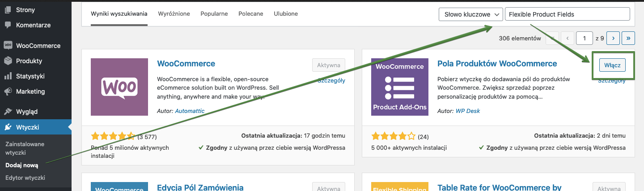Click the Marketing megaphone icon
This screenshot has width=644, height=191.
[8, 91]
